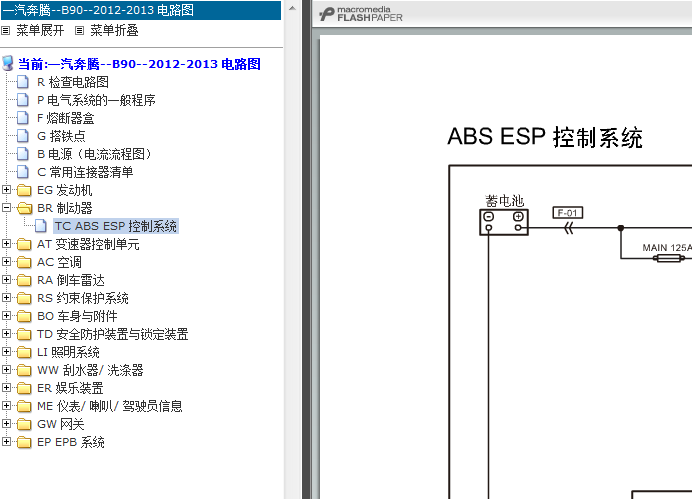This screenshot has height=499, width=692.
Task: Click the 菜单折叠 collapse-all icon
Action: 79,30
